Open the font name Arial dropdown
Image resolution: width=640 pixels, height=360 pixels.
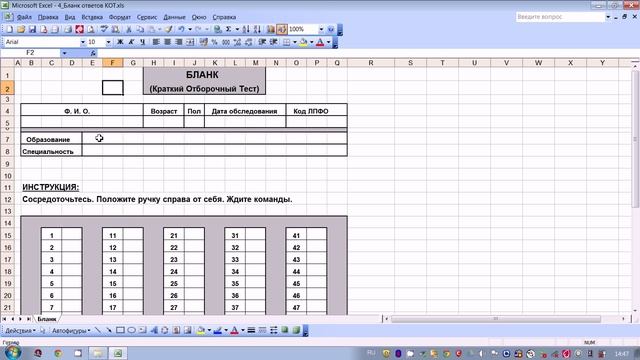pyautogui.click(x=83, y=42)
